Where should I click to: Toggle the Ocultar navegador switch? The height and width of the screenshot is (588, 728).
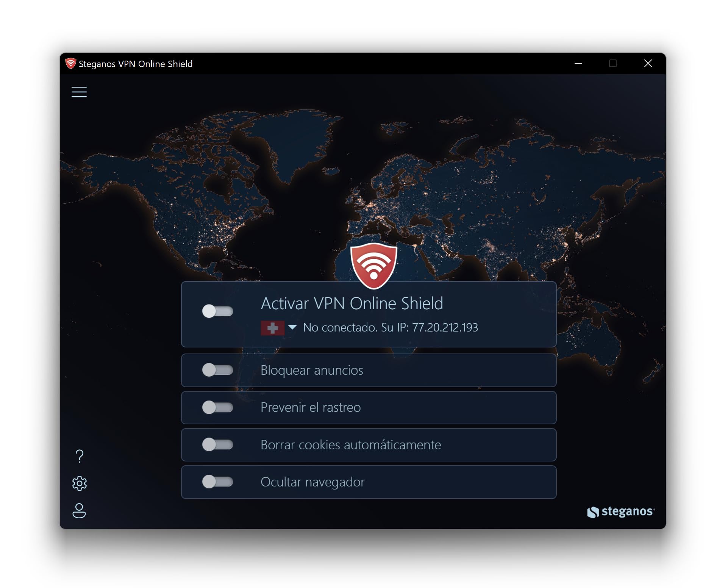coord(217,482)
